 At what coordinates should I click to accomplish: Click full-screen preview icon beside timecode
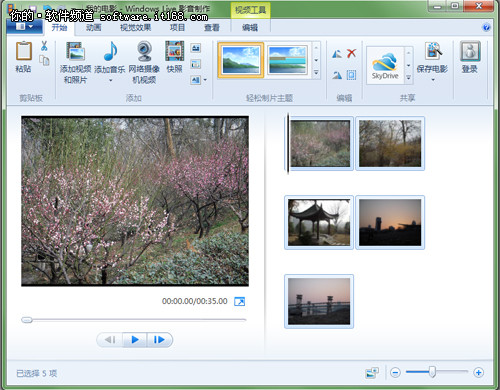[239, 302]
